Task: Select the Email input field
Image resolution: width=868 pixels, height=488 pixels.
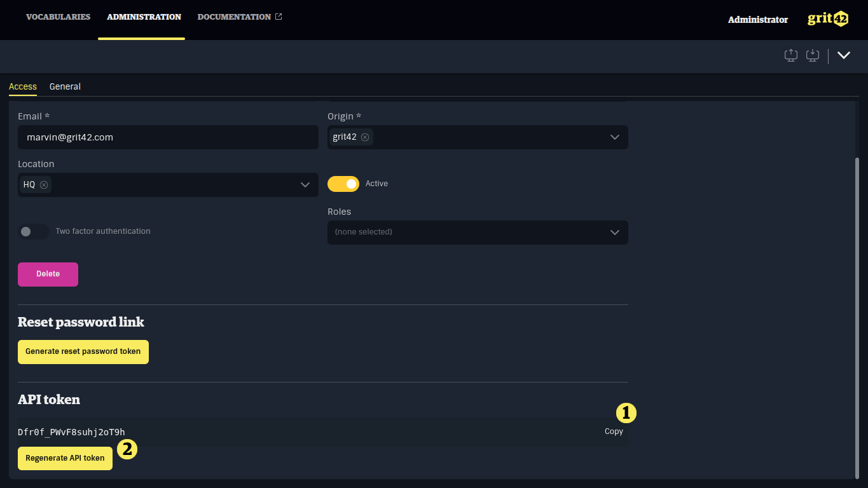Action: tap(168, 137)
